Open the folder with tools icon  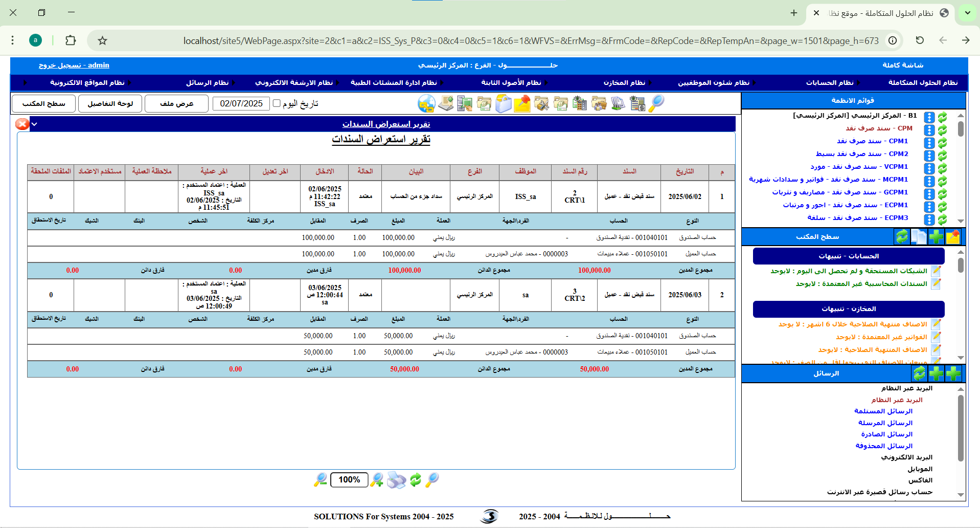[x=541, y=104]
